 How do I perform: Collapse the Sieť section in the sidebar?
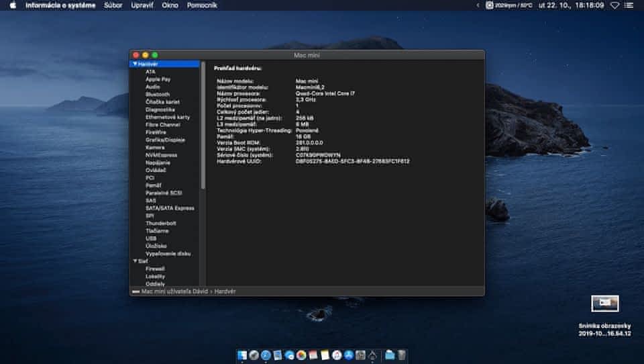pos(135,261)
